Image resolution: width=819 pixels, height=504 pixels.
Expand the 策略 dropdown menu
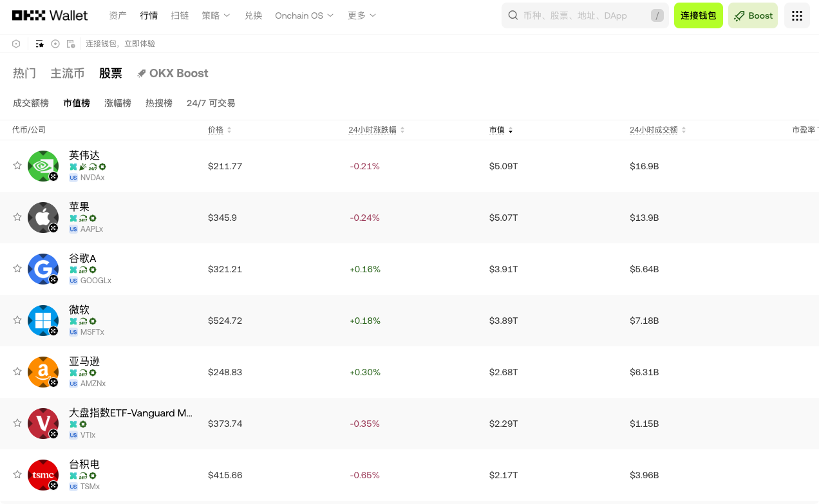[x=216, y=15]
